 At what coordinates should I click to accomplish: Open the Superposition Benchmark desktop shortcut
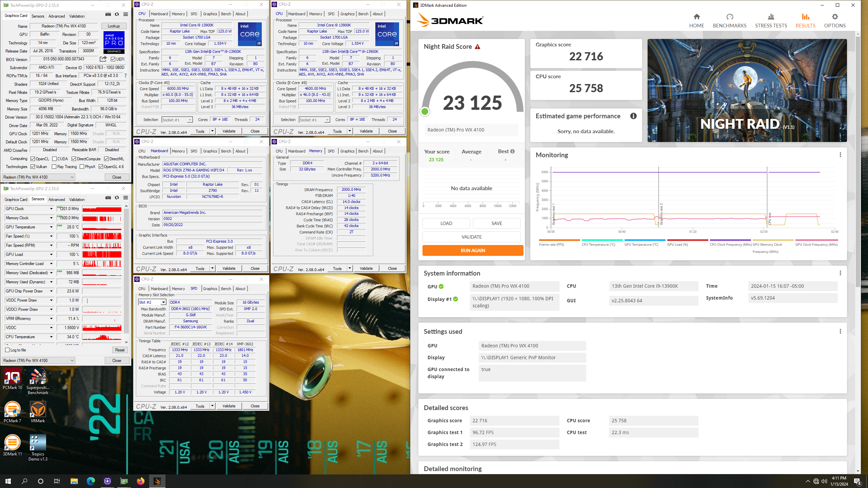[38, 382]
